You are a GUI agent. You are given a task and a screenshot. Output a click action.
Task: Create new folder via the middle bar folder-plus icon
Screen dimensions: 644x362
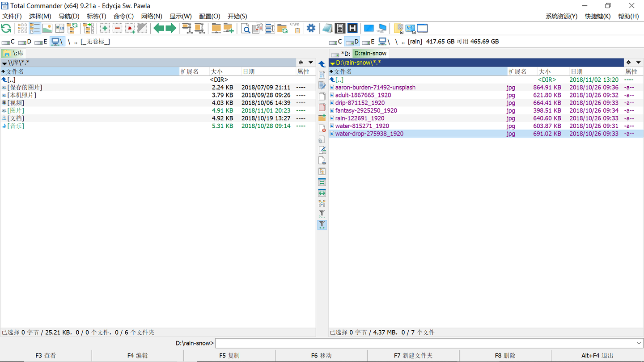[x=322, y=118]
